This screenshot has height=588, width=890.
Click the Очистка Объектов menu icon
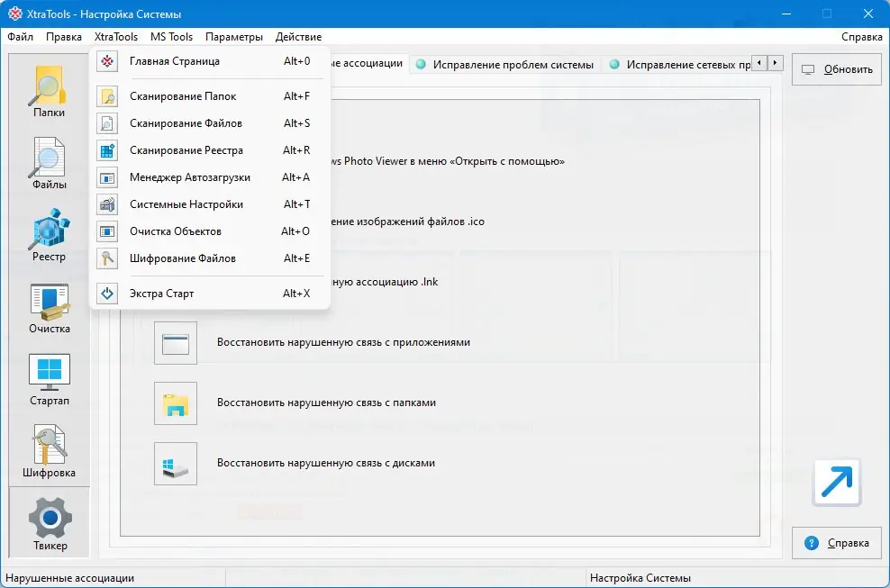(107, 231)
